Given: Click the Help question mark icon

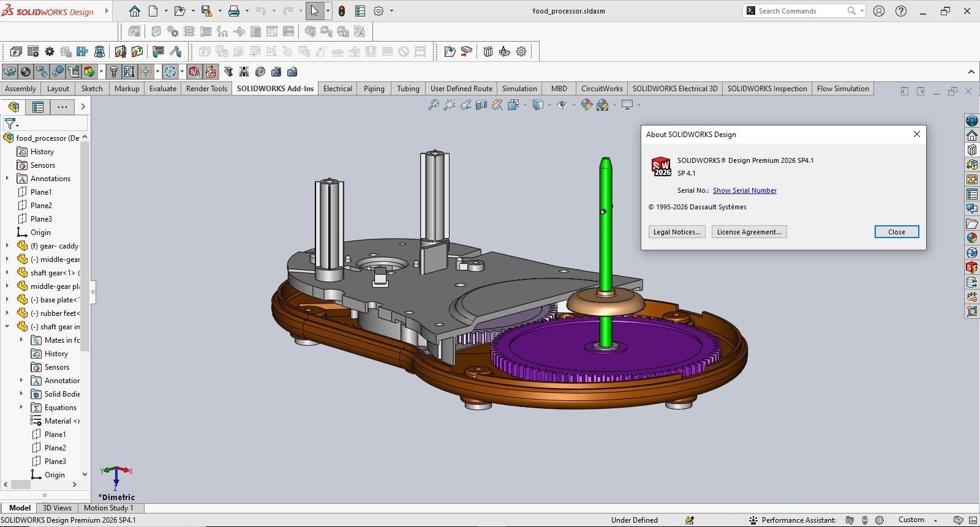Looking at the screenshot, I should click(x=901, y=11).
